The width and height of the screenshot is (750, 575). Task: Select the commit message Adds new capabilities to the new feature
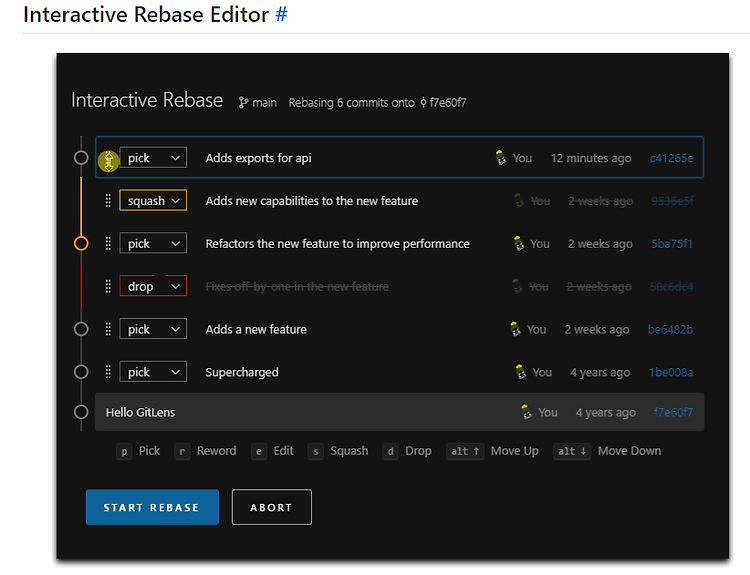coord(311,201)
